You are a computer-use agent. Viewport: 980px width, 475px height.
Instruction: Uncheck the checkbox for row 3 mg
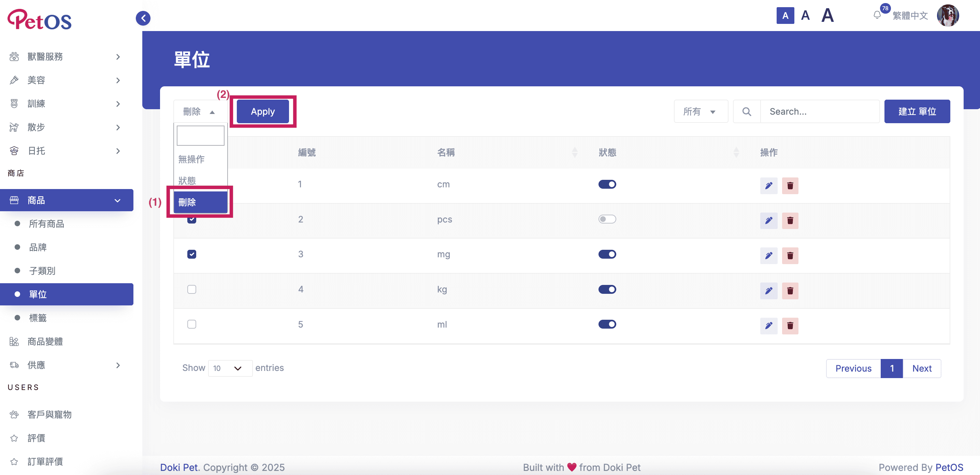point(192,254)
